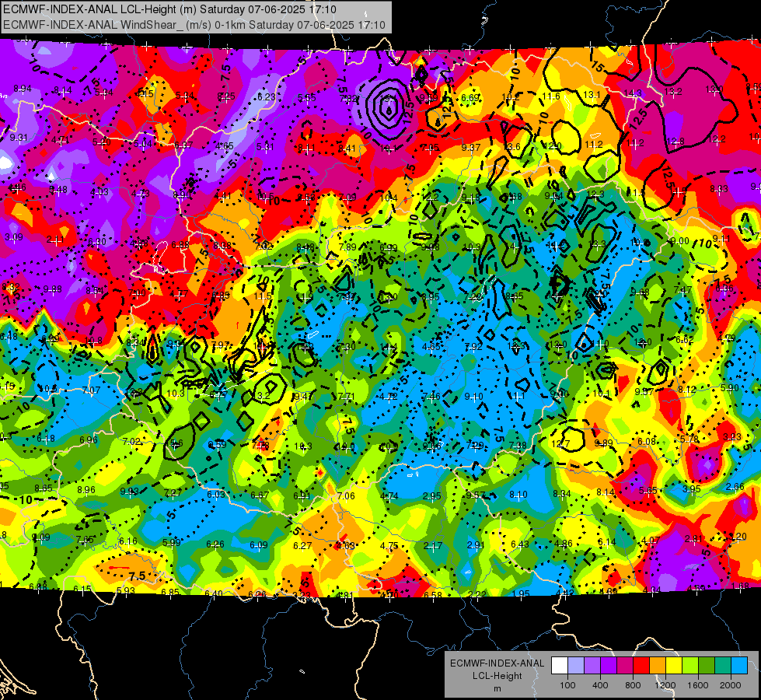This screenshot has height=700, width=761.
Task: Click wind shear value 6.23
Action: tap(267, 96)
